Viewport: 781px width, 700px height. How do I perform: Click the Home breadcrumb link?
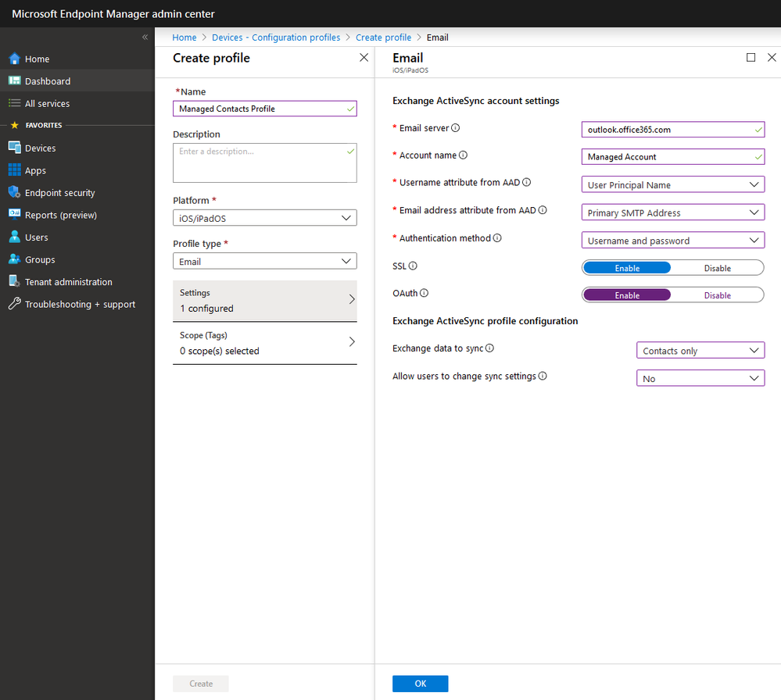(185, 37)
